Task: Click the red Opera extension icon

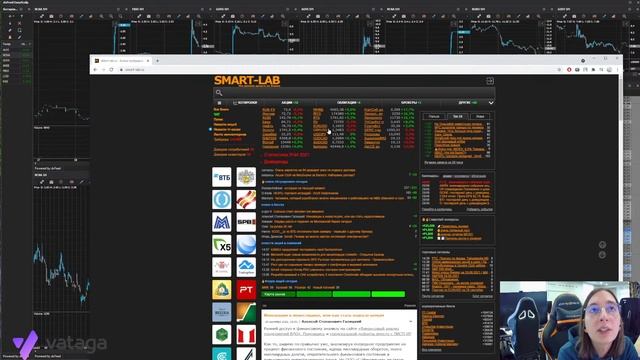Action: click(569, 70)
